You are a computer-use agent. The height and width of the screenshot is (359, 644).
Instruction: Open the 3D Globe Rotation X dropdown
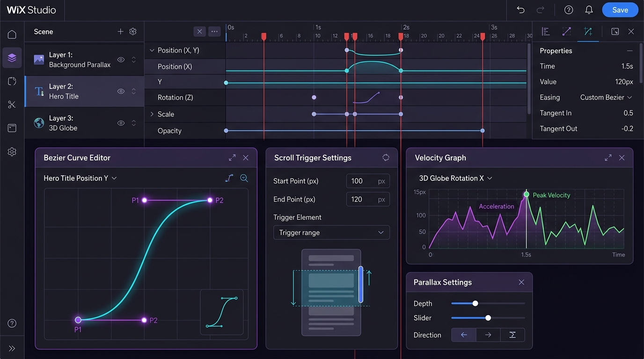coord(456,178)
